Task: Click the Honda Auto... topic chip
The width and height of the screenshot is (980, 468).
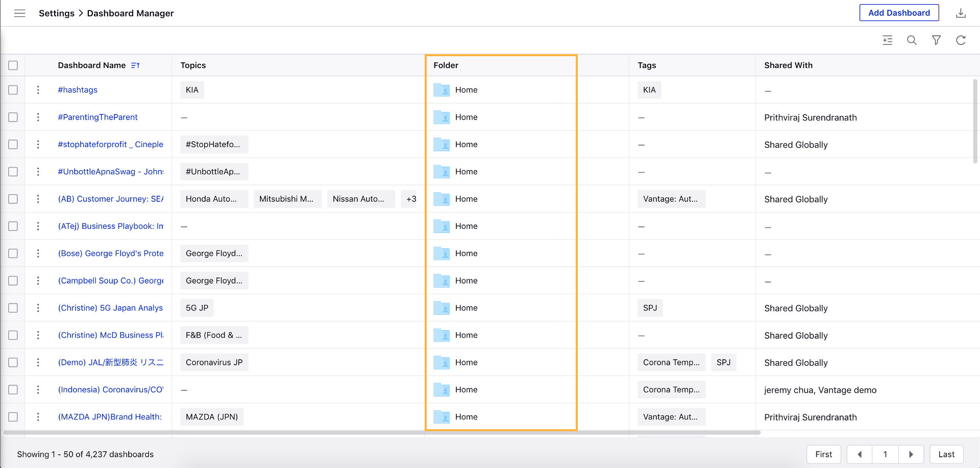Action: [214, 199]
